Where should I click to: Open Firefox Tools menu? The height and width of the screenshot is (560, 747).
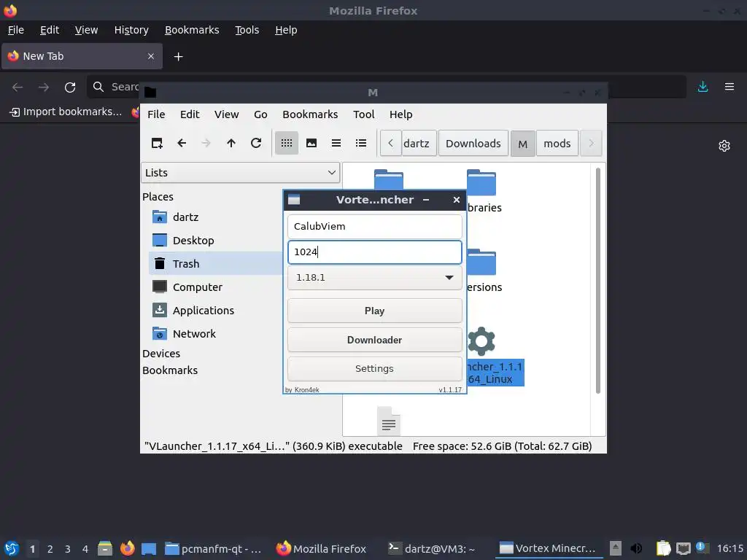pyautogui.click(x=247, y=30)
